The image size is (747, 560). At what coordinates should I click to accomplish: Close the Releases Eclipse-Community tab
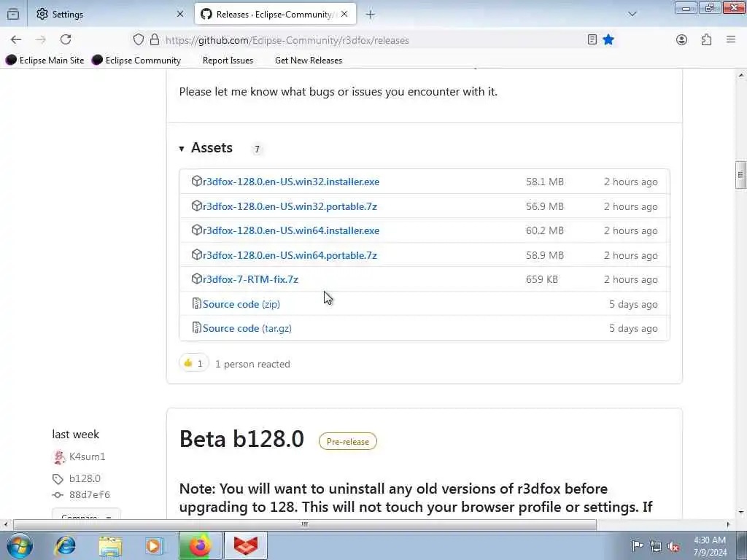pyautogui.click(x=344, y=15)
